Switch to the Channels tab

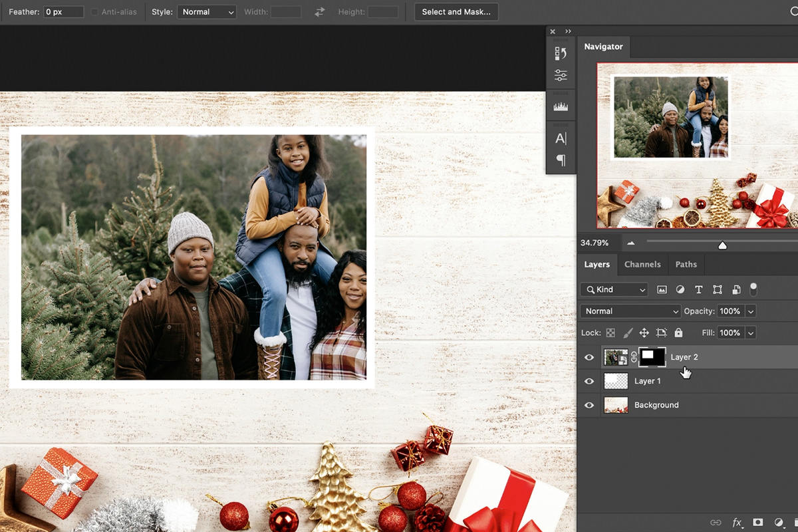642,264
